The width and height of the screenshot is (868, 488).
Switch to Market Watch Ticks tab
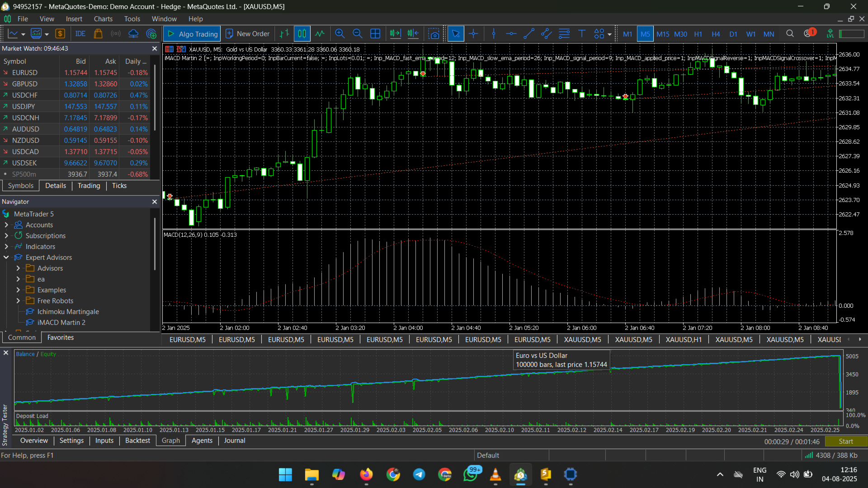119,186
